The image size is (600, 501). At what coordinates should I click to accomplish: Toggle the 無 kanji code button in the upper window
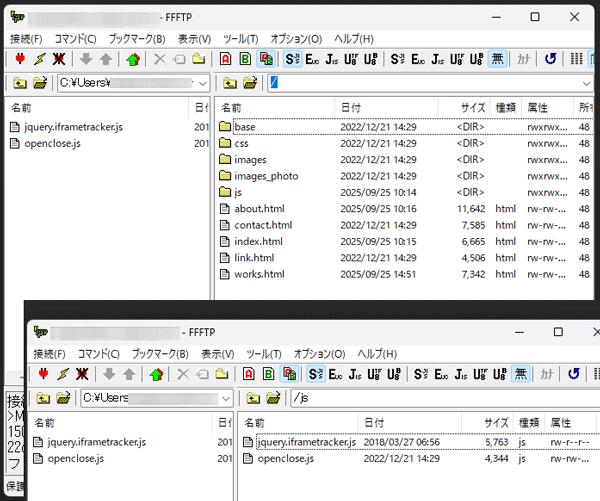pos(497,59)
